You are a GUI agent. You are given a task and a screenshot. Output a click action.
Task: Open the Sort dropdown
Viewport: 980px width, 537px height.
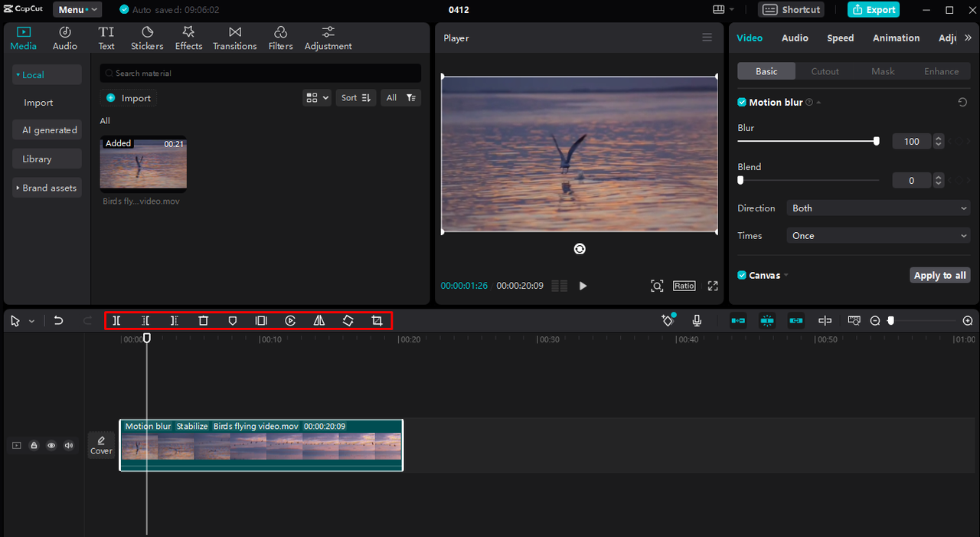click(356, 98)
